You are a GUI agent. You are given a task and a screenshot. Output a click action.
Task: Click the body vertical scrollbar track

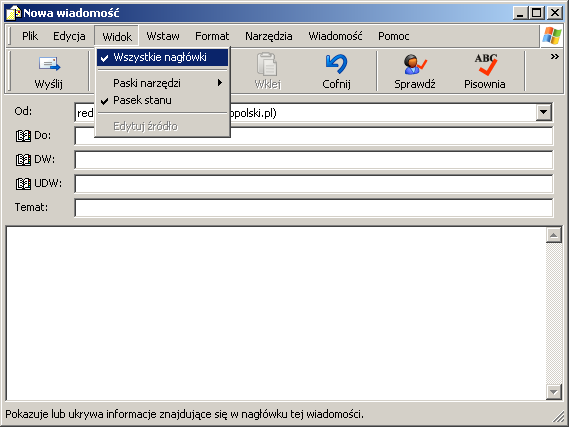554,313
